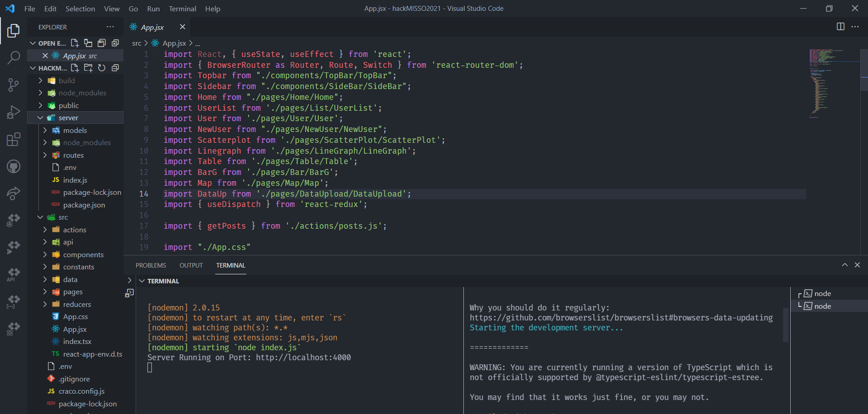Collapse the TERMINAL group header
868x414 pixels.
click(x=142, y=281)
